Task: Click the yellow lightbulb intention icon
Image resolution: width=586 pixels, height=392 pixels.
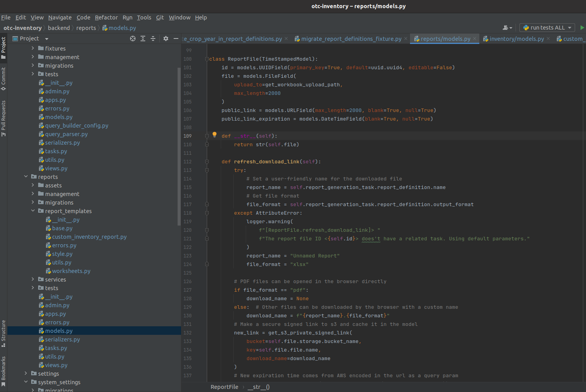Action: (x=214, y=135)
